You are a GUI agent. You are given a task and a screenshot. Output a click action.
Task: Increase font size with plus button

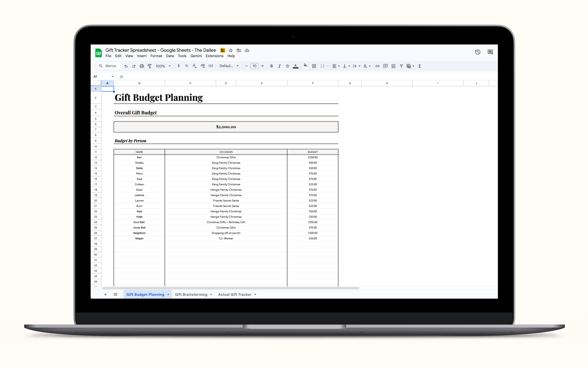262,66
